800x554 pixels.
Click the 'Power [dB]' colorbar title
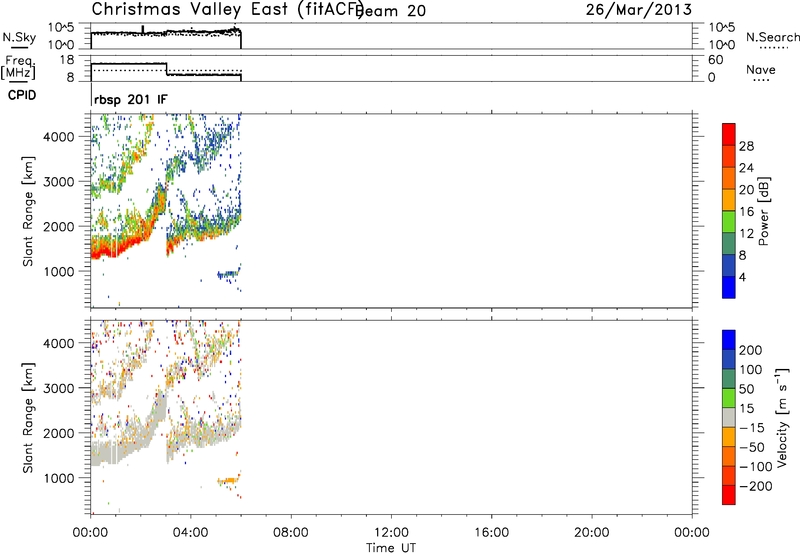(x=763, y=211)
